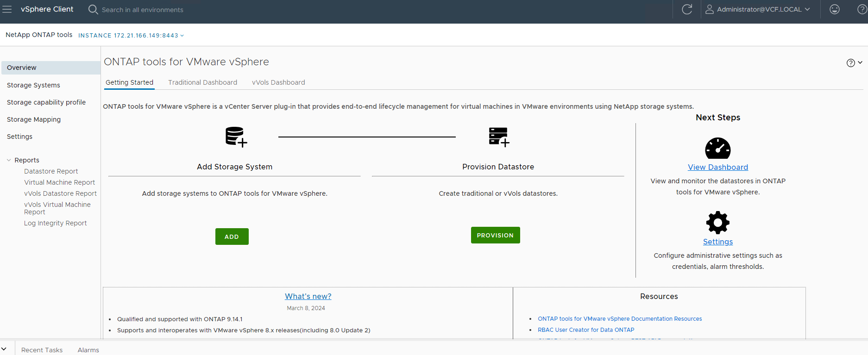The image size is (868, 355).
Task: Switch to the vVols Dashboard tab
Action: click(278, 82)
